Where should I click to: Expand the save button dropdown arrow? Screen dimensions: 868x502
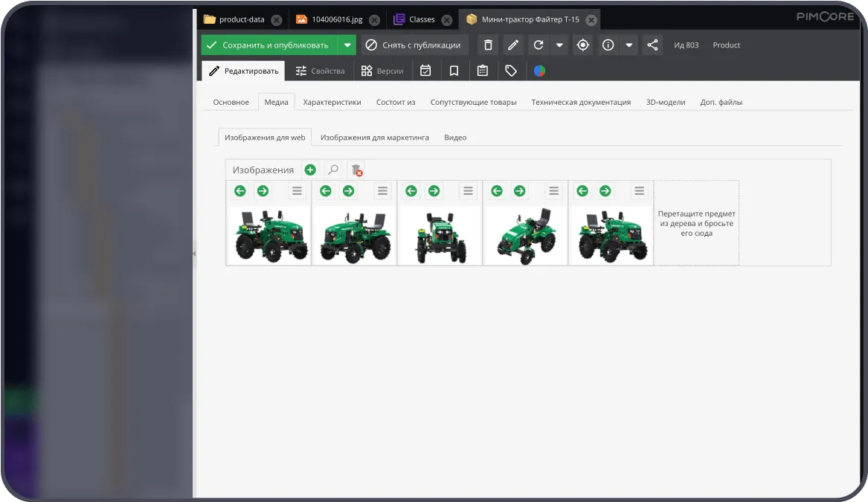(x=347, y=45)
